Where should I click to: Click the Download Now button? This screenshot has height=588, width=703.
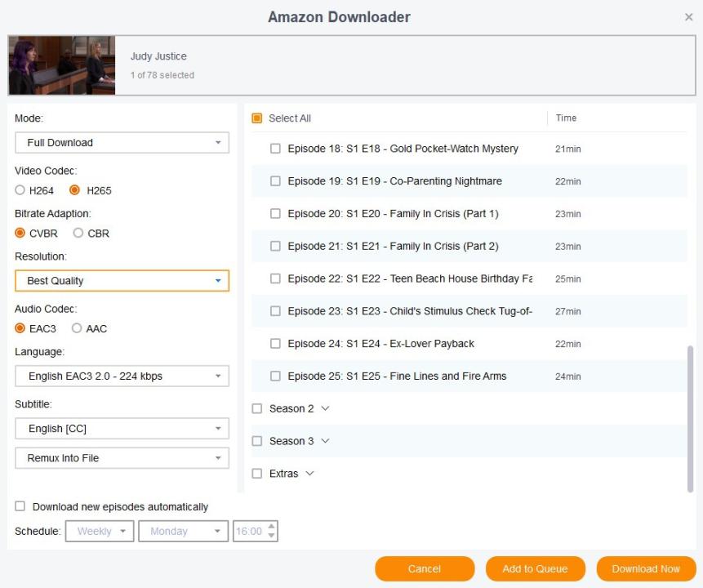646,569
